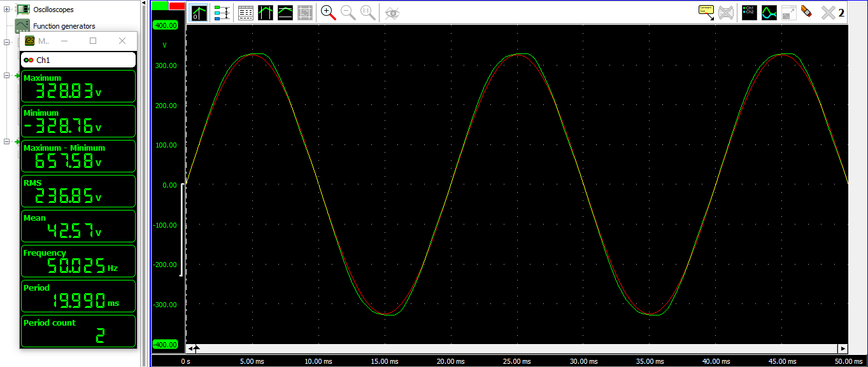Expand the Oscilloscopes tree node
Viewport: 868px width, 367px height.
pos(6,10)
